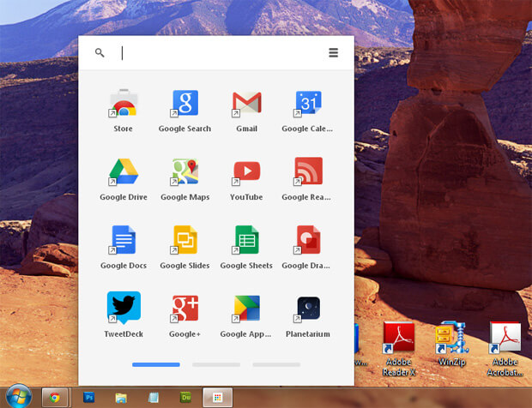This screenshot has height=408, width=532.
Task: Open the YouTube app icon
Action: coord(246,171)
